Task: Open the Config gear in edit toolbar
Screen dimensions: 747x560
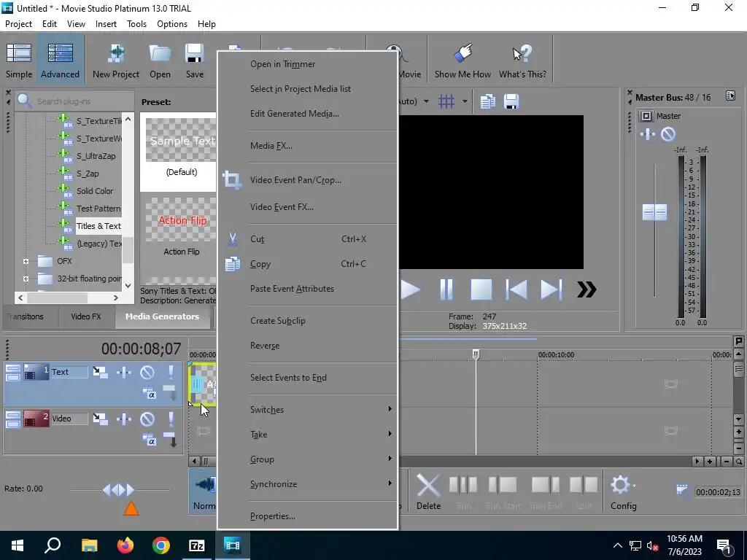Action: pos(623,492)
